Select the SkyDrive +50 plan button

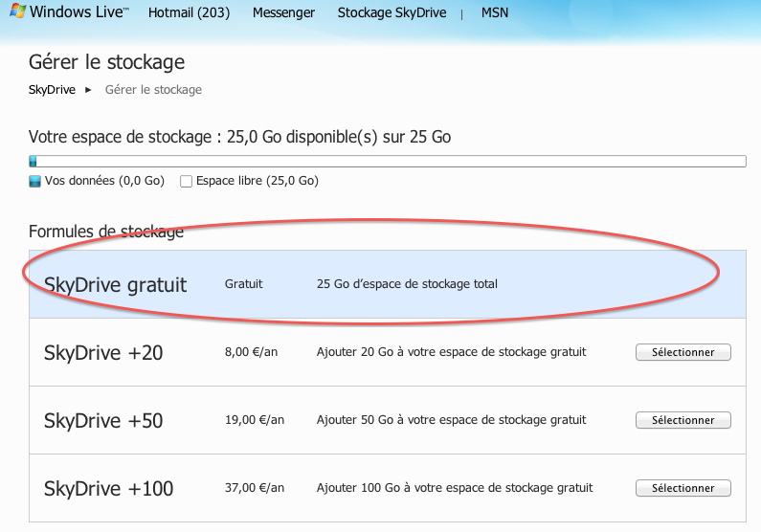click(x=683, y=420)
